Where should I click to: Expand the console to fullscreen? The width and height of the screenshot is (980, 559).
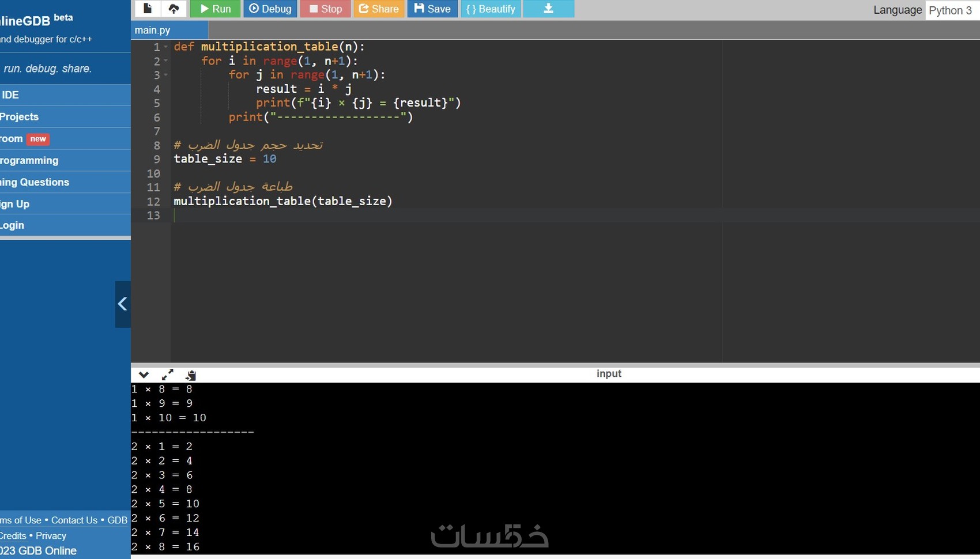167,375
